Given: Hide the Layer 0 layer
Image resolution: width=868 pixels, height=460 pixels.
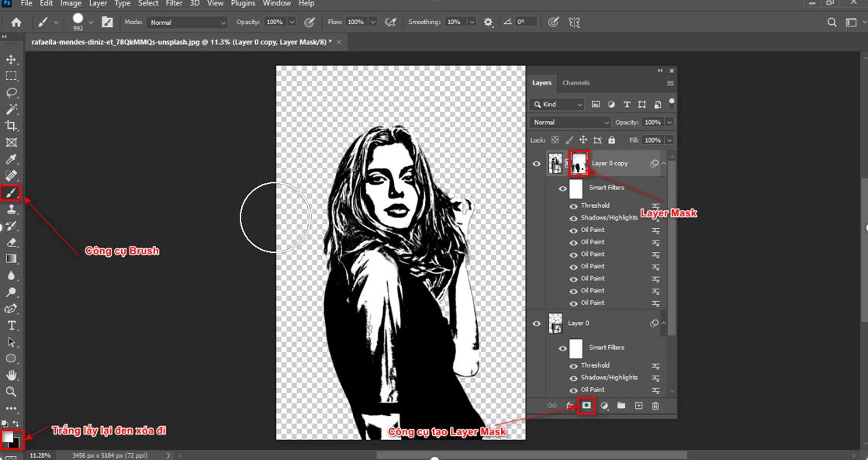Looking at the screenshot, I should click(x=537, y=323).
